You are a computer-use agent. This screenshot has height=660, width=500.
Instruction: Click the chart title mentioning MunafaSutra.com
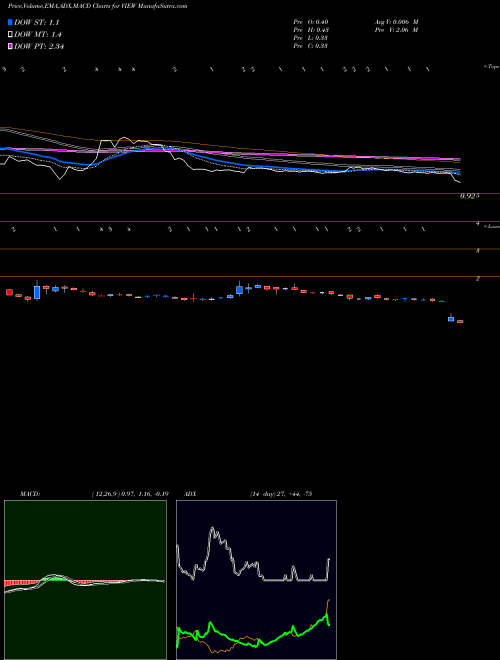98,7
